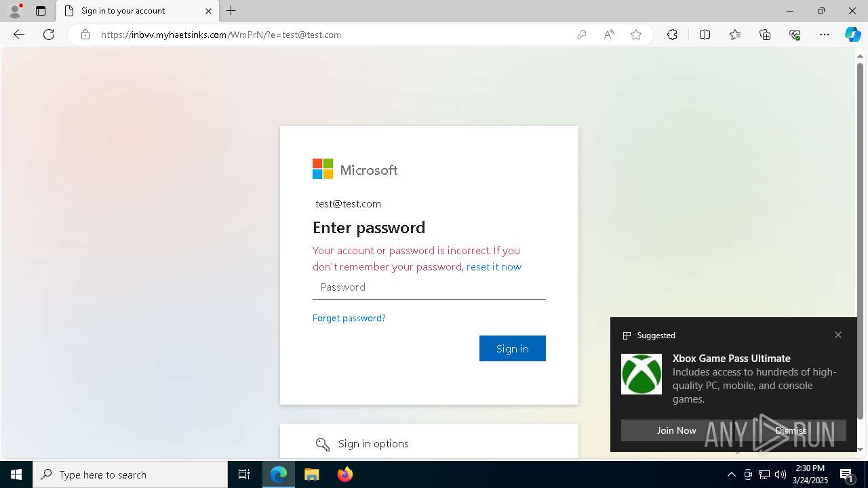The width and height of the screenshot is (868, 488).
Task: Restore down the Edge window
Action: (x=821, y=11)
